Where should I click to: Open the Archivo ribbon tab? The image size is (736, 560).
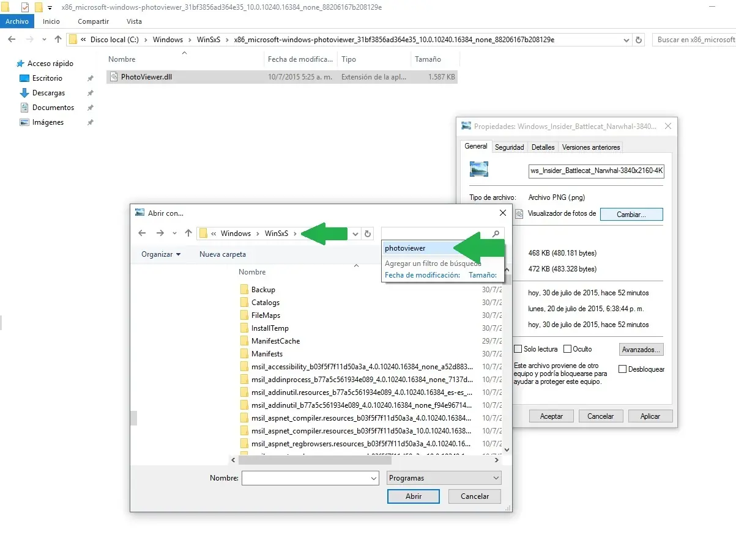point(17,21)
